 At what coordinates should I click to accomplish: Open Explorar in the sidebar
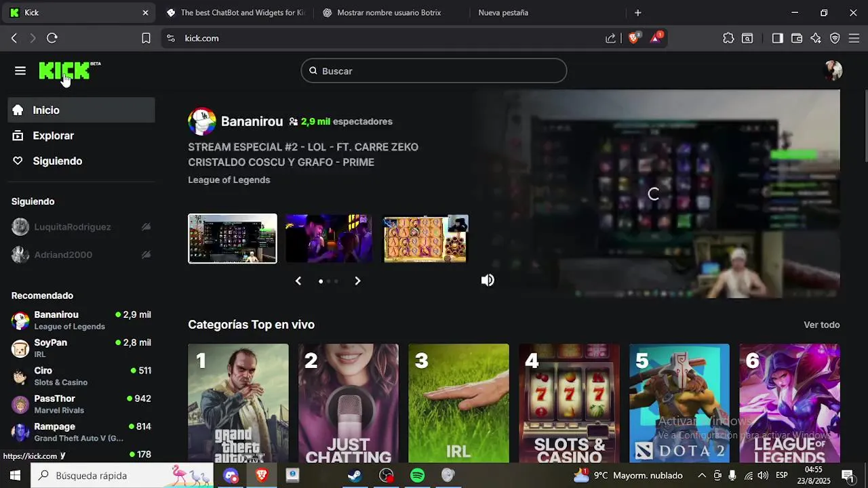[81, 136]
